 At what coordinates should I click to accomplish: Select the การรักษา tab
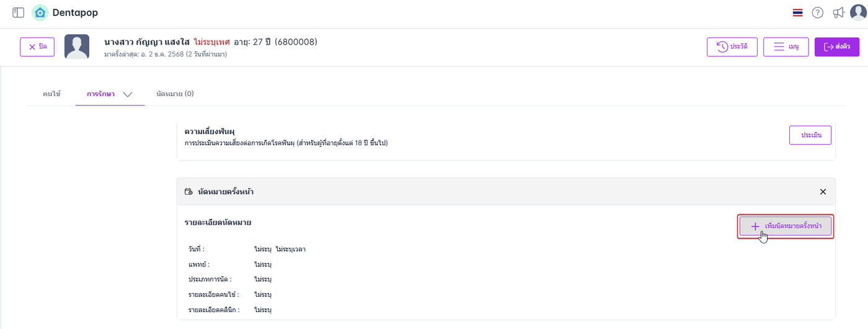100,94
